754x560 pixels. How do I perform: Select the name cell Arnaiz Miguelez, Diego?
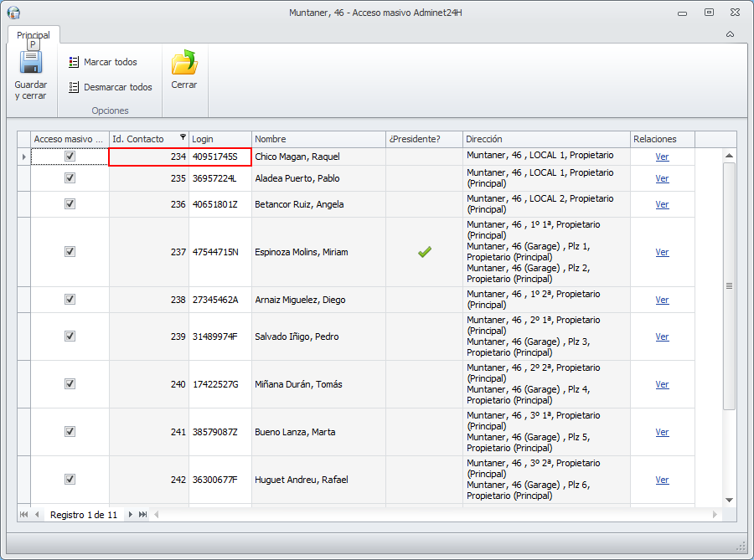pyautogui.click(x=318, y=300)
